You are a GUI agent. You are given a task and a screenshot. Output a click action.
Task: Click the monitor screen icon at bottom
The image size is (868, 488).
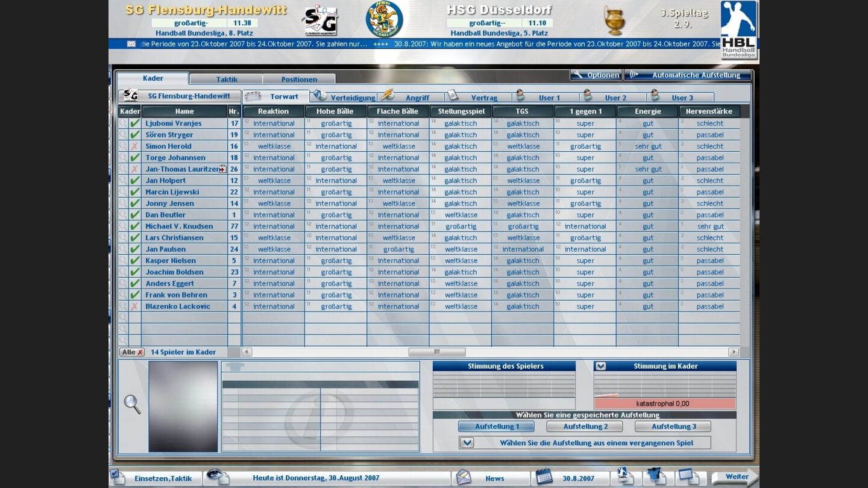[688, 477]
